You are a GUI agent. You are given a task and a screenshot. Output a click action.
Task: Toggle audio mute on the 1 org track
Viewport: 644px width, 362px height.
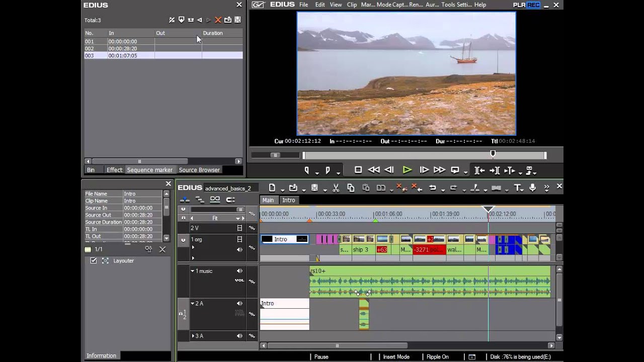[x=240, y=249]
